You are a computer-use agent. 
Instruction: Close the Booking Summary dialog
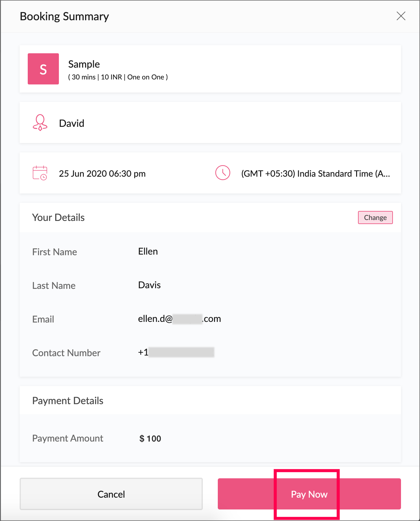tap(401, 16)
